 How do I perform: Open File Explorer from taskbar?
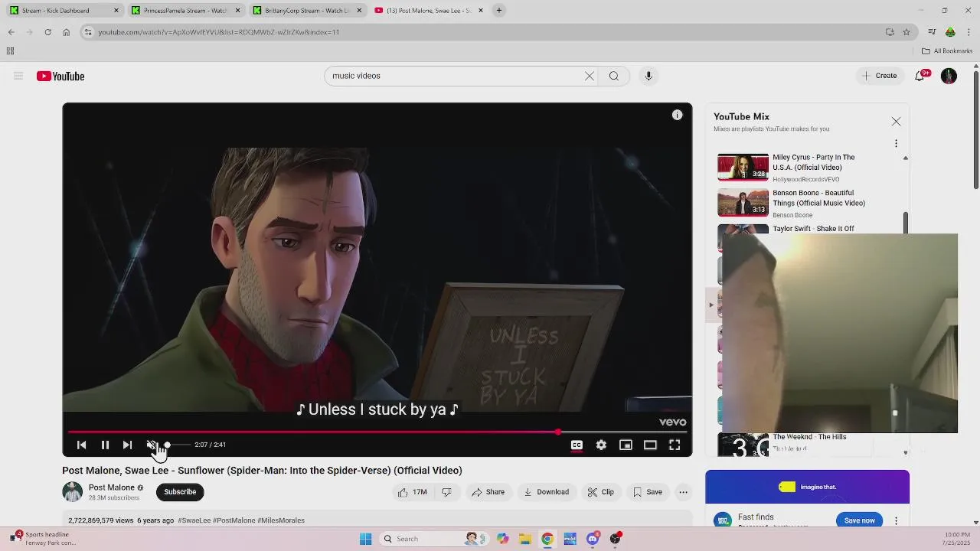point(524,539)
